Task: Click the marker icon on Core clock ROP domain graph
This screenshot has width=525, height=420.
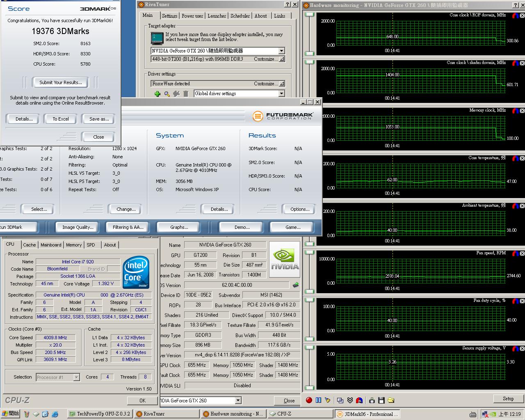Action: coord(515,16)
